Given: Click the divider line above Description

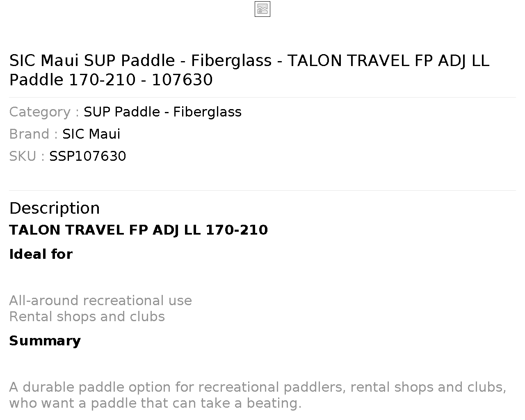Looking at the screenshot, I should [x=262, y=191].
